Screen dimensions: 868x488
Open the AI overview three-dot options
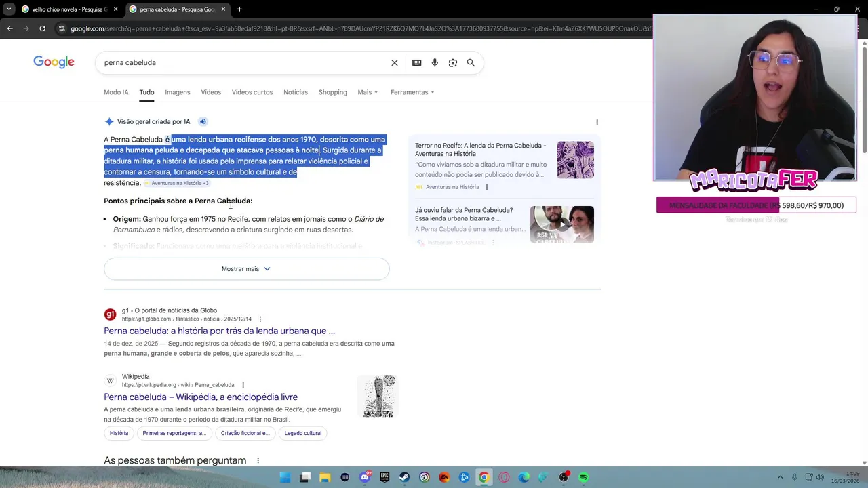click(x=597, y=122)
